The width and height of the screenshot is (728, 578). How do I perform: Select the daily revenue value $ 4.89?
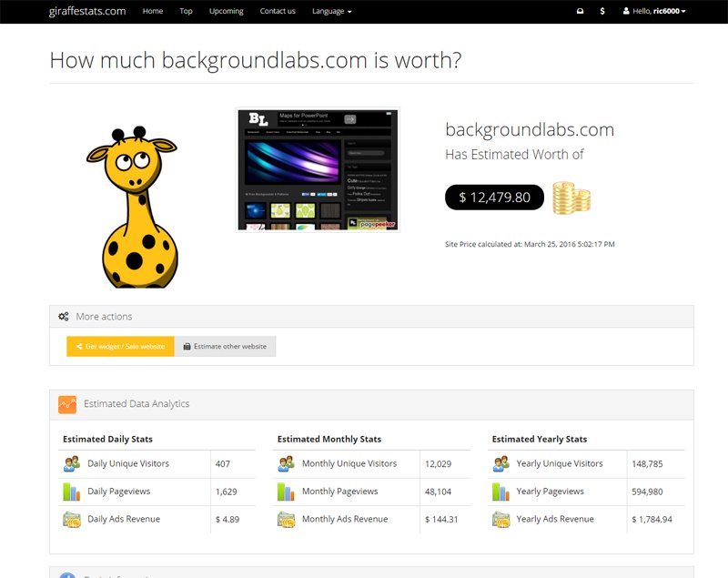point(227,520)
